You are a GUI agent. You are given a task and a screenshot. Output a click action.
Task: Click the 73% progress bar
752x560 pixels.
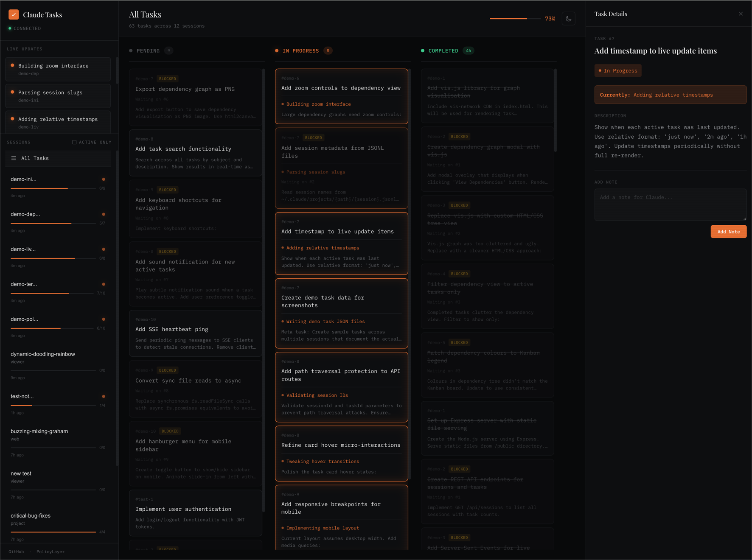pos(515,18)
